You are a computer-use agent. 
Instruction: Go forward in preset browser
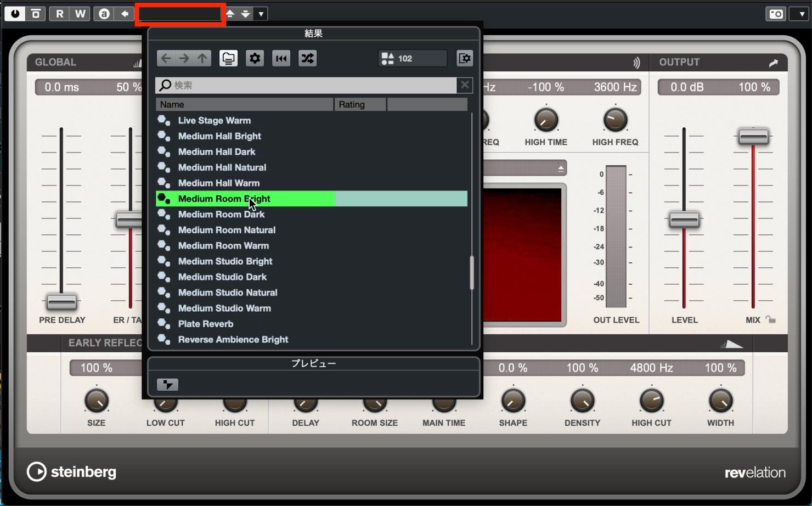click(x=184, y=58)
